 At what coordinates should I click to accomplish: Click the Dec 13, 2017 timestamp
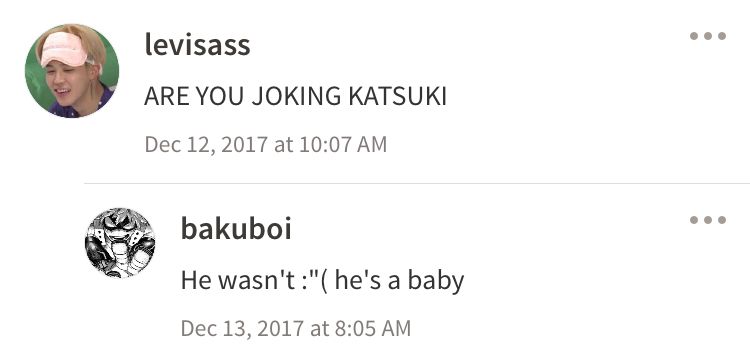[x=296, y=328]
